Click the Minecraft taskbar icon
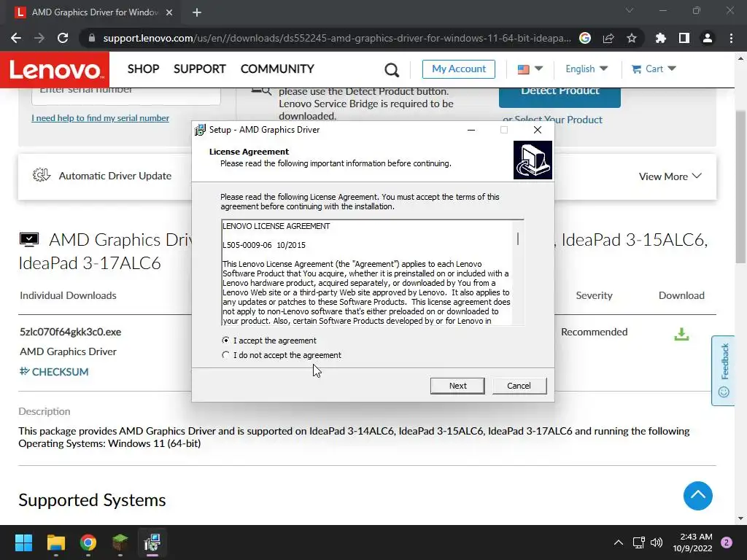Image resolution: width=747 pixels, height=560 pixels. click(x=120, y=542)
